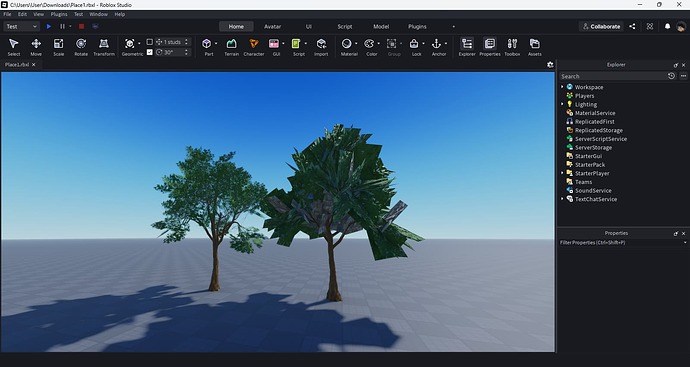Open the notifications bell
Image resolution: width=690 pixels, height=367 pixels.
pyautogui.click(x=668, y=26)
